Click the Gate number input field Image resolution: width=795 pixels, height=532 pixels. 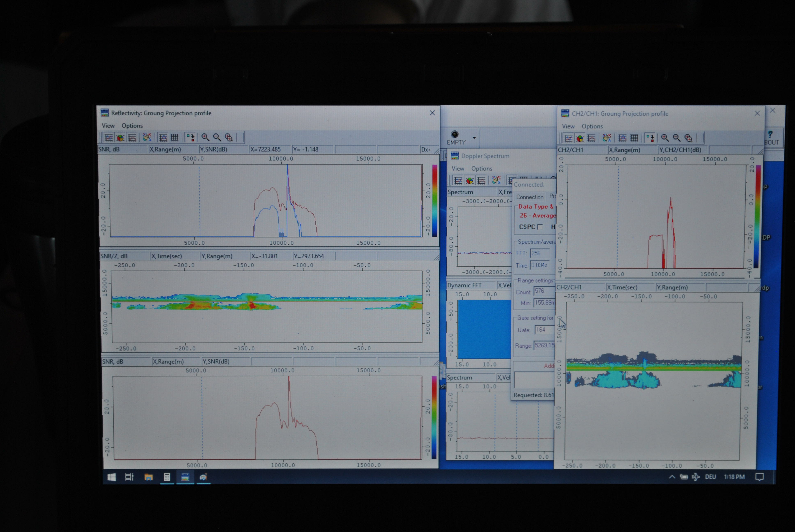point(544,330)
